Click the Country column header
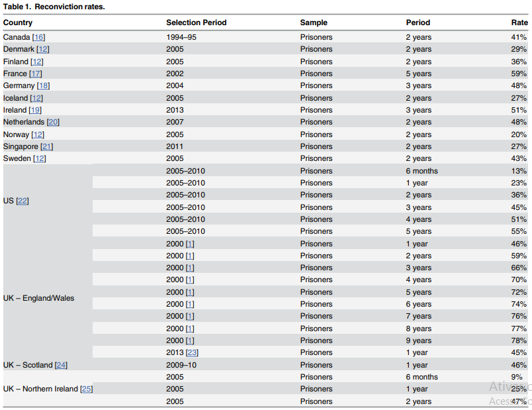Image resolution: width=532 pixels, height=410 pixels. (18, 23)
